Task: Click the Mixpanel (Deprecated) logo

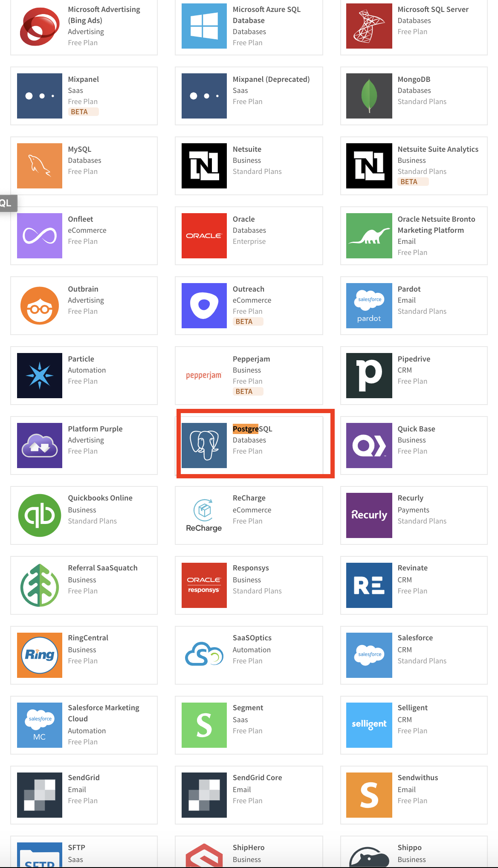Action: point(204,96)
